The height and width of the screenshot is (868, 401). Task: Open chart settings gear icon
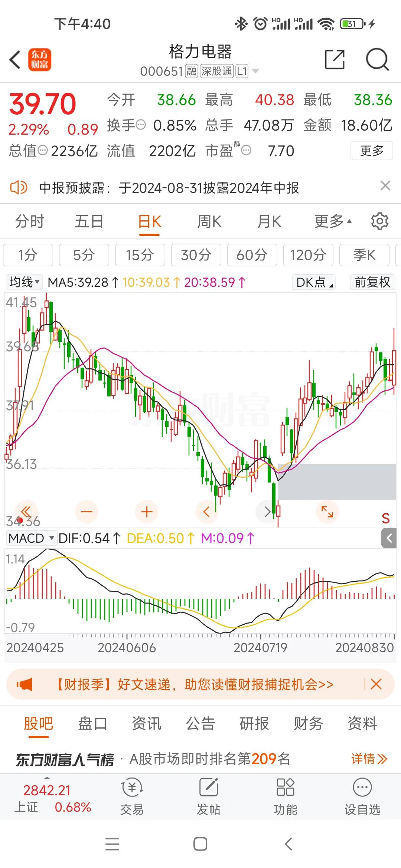coord(380,221)
